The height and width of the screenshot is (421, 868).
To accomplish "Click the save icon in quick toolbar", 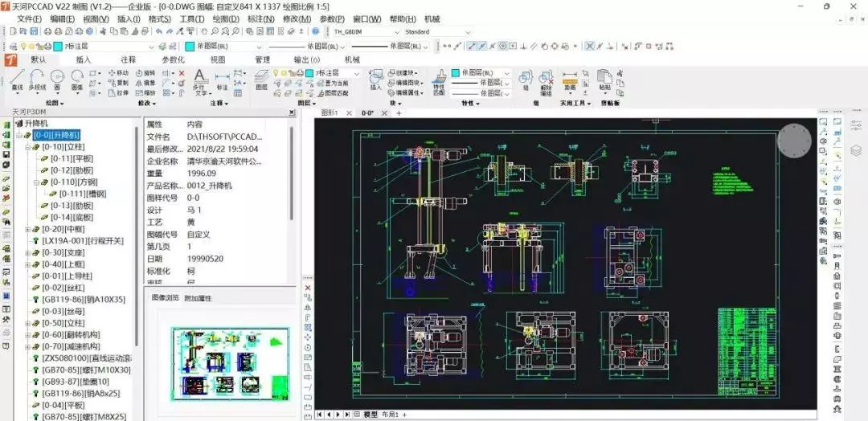I will click(x=35, y=31).
